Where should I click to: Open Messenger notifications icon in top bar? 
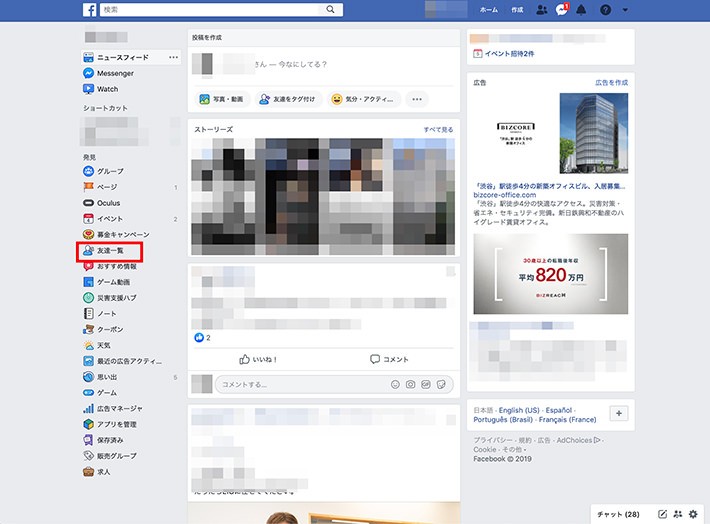(x=562, y=10)
